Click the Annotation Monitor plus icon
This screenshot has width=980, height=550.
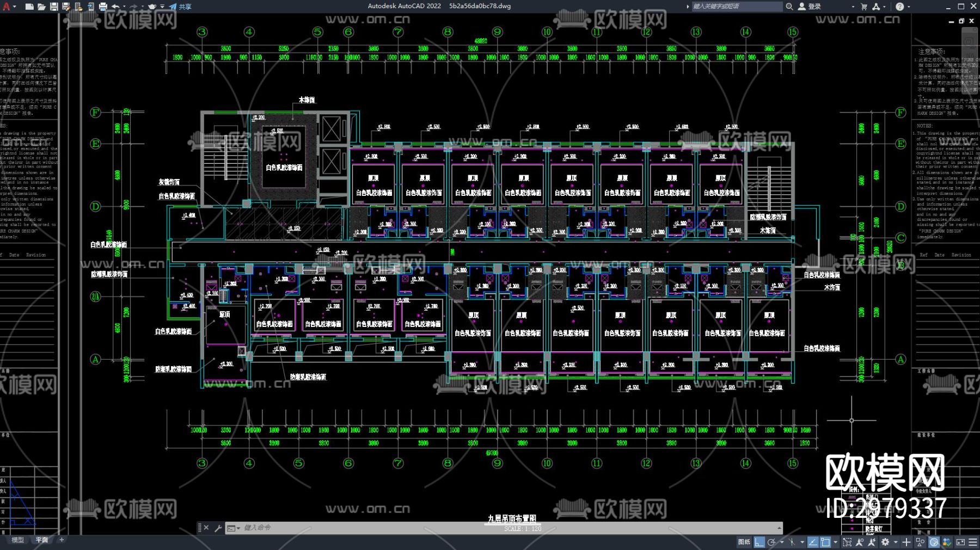[906, 542]
